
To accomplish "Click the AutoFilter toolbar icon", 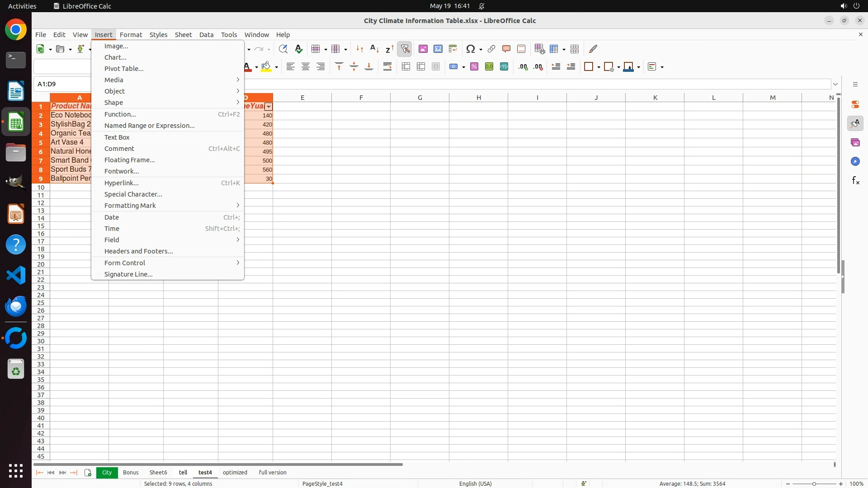I will click(x=405, y=49).
